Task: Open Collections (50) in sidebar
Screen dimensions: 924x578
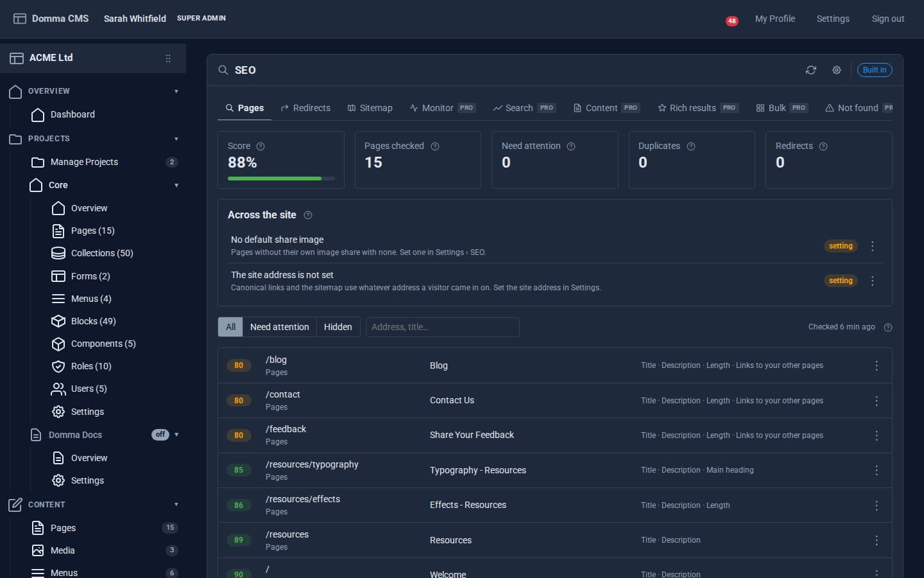Action: click(102, 253)
